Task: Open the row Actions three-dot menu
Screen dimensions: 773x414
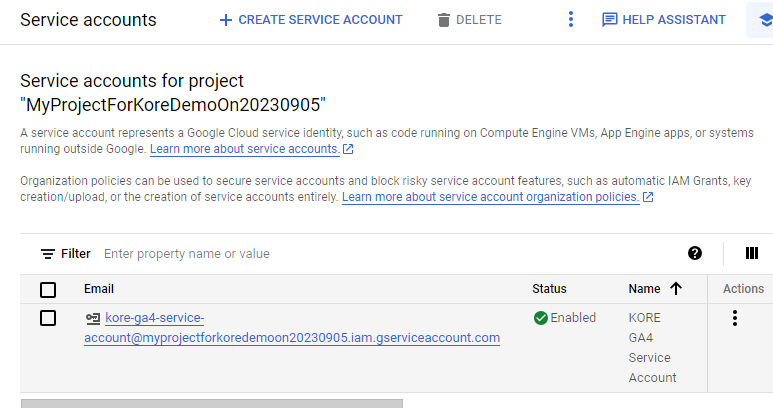Action: 735,318
